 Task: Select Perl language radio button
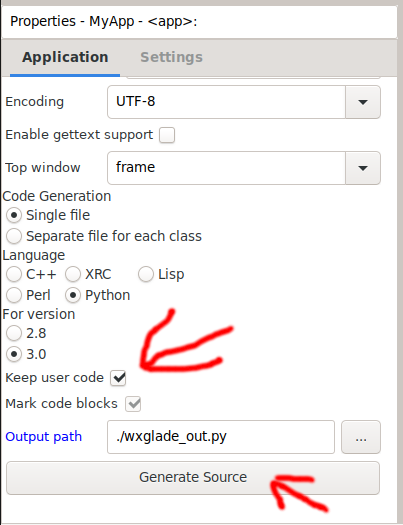[14, 296]
